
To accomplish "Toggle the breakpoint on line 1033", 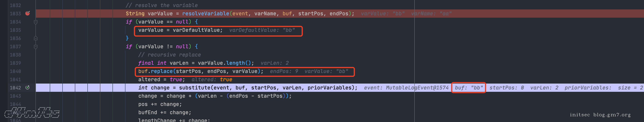I will [x=27, y=13].
